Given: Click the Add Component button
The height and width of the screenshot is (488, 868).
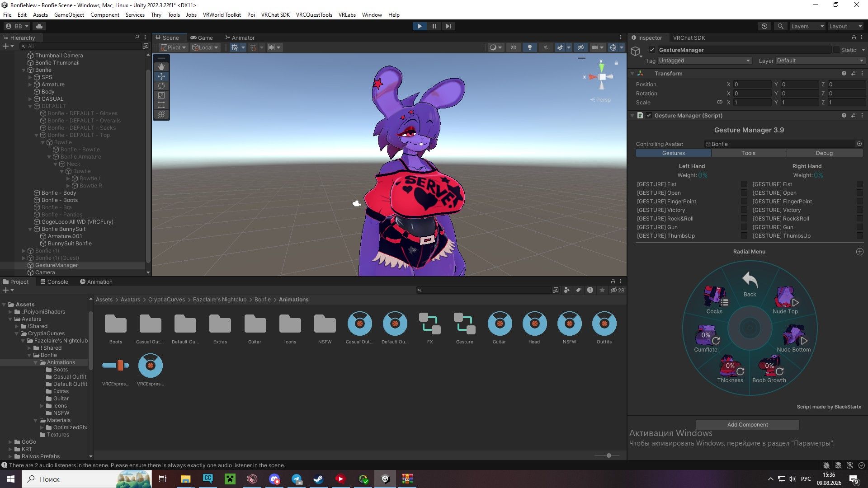Looking at the screenshot, I should point(747,425).
